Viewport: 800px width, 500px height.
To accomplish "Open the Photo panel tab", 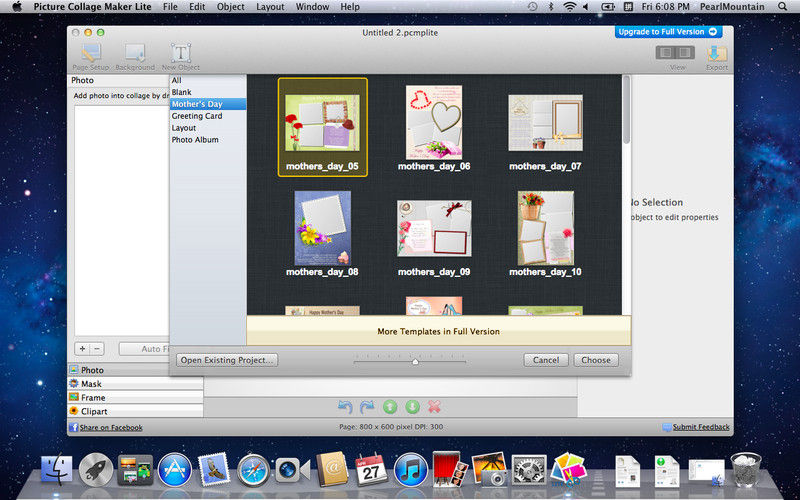I will pos(135,370).
